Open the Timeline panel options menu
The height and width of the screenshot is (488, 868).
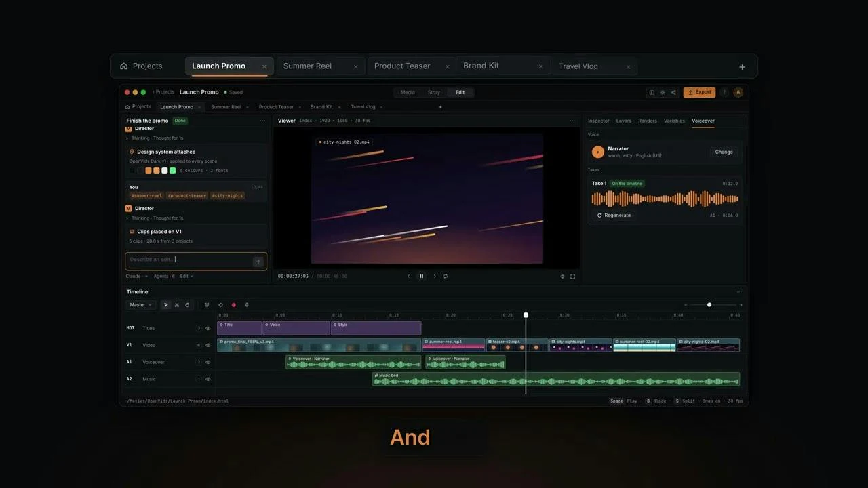[x=739, y=292]
